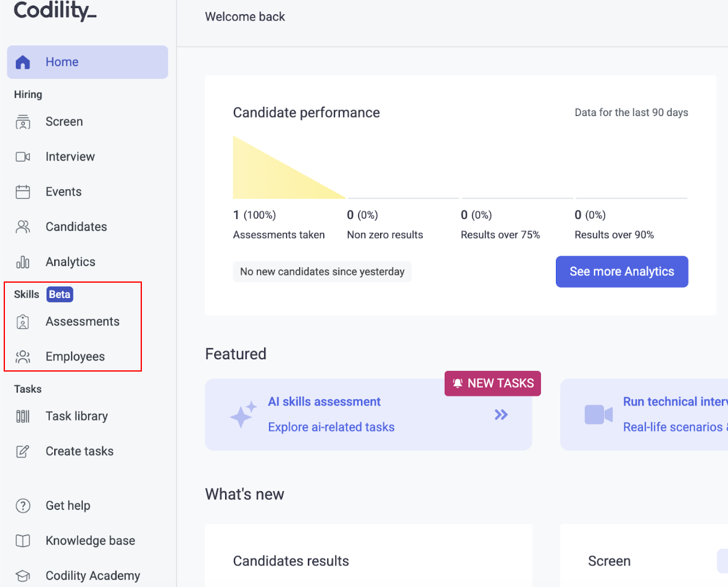This screenshot has height=587, width=728.
Task: Click the Beta badge next to Skills
Action: pos(60,294)
